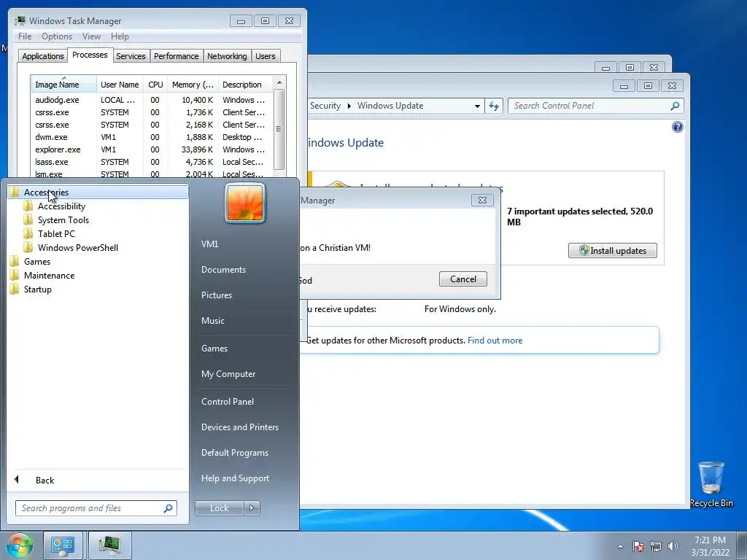Click process list scrollbar up arrow

point(279,82)
